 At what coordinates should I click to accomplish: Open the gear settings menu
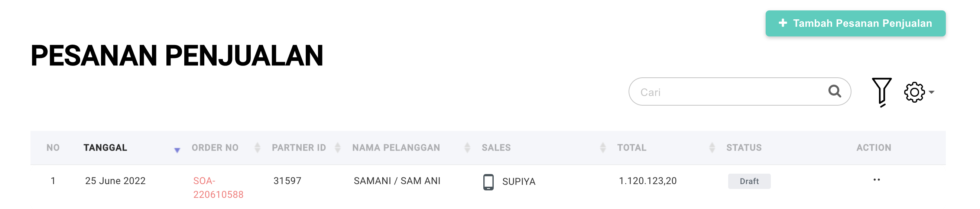point(914,92)
